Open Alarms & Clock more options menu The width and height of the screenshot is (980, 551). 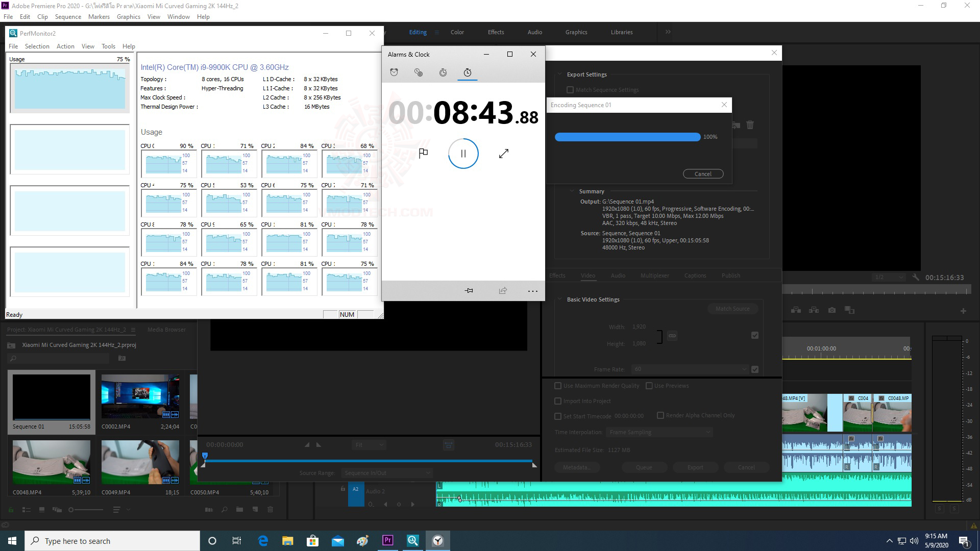tap(532, 291)
